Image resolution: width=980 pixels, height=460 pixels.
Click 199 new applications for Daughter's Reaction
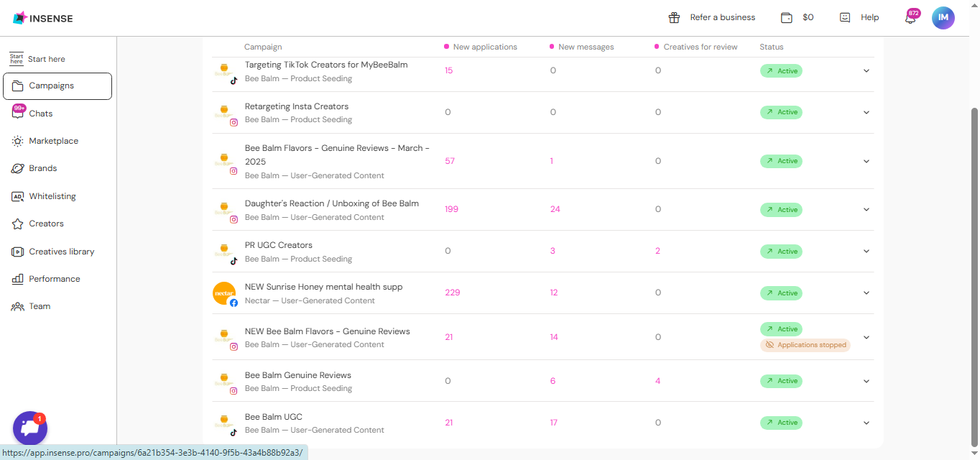click(452, 209)
